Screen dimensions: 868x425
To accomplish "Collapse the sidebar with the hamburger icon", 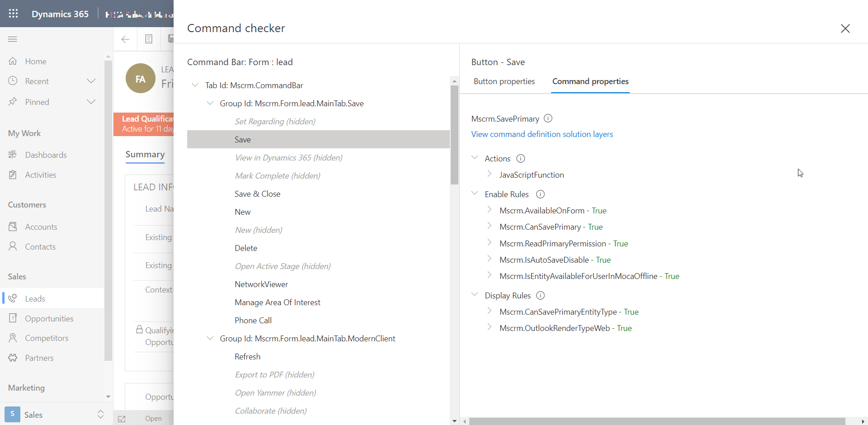I will pyautogui.click(x=13, y=39).
